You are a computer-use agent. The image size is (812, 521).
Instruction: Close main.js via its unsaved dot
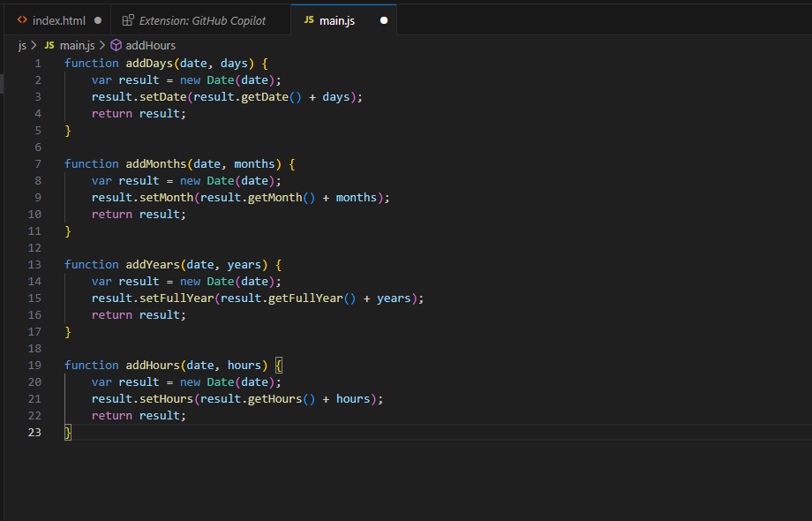[384, 20]
